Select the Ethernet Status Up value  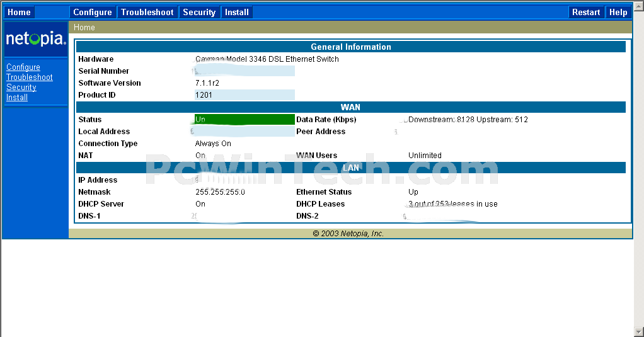pos(413,192)
